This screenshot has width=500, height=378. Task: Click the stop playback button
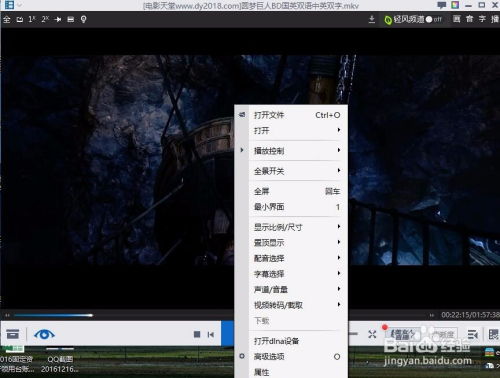(x=197, y=334)
